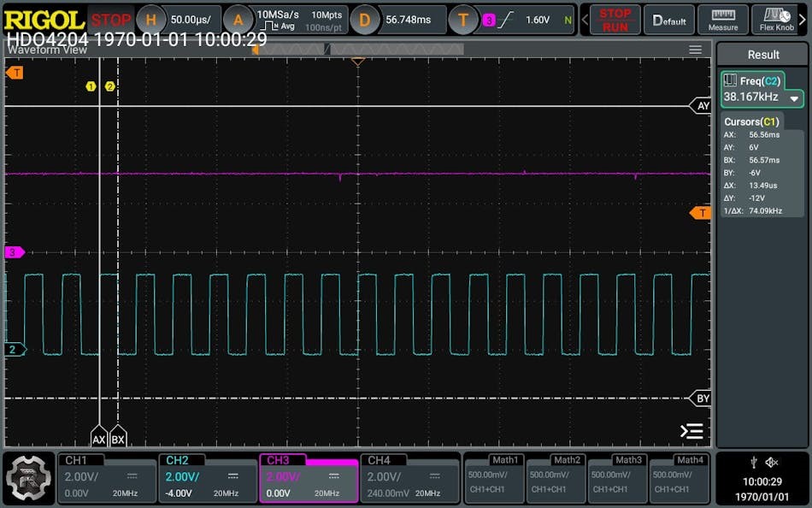Open the Result panel tab

pos(762,55)
